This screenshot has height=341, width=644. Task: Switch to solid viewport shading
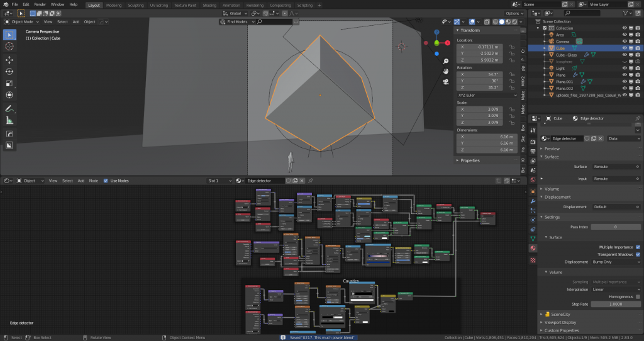(x=501, y=22)
